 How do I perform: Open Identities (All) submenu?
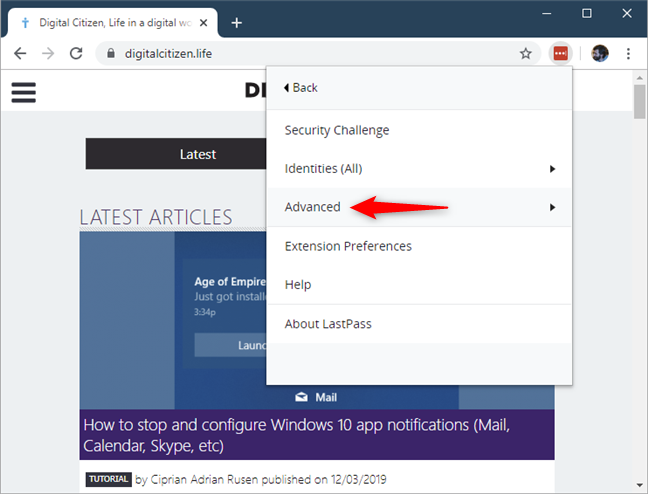pos(419,168)
